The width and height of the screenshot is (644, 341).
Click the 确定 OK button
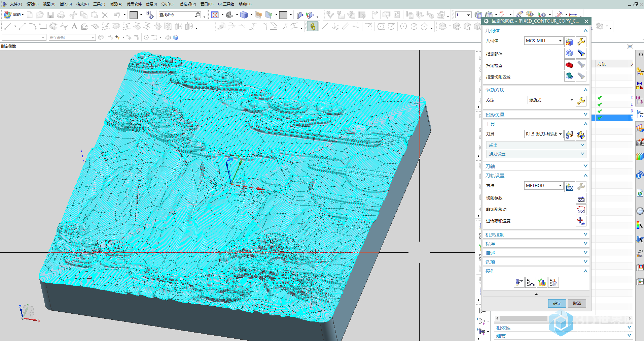point(557,304)
